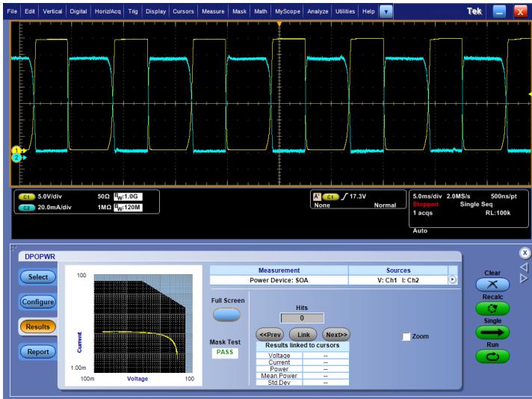Click the Mean Power result row
This screenshot has height=399, width=532.
coord(303,376)
